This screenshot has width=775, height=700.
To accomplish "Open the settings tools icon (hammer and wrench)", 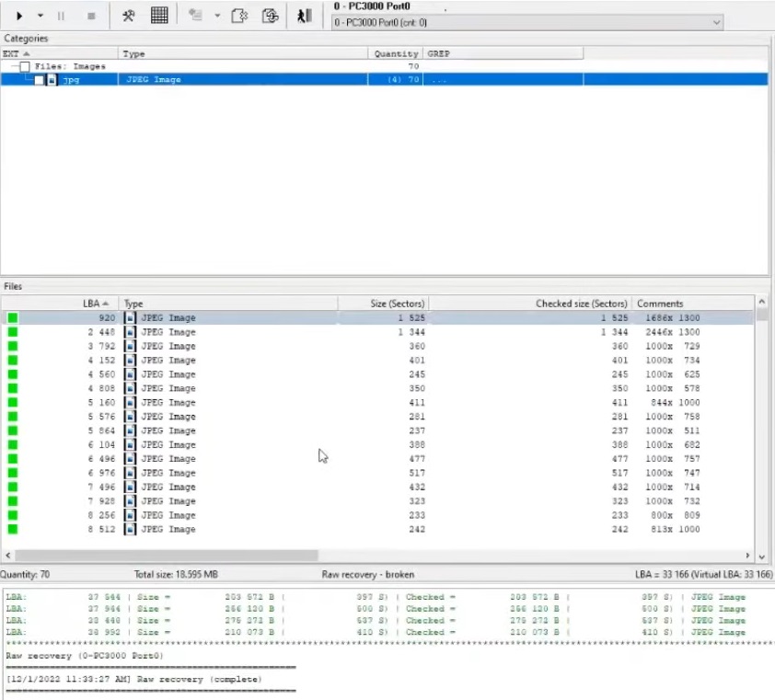I will pos(130,16).
